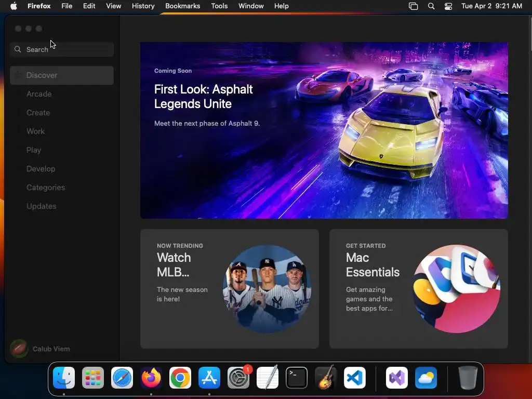Switch to the Work section

tap(62, 131)
